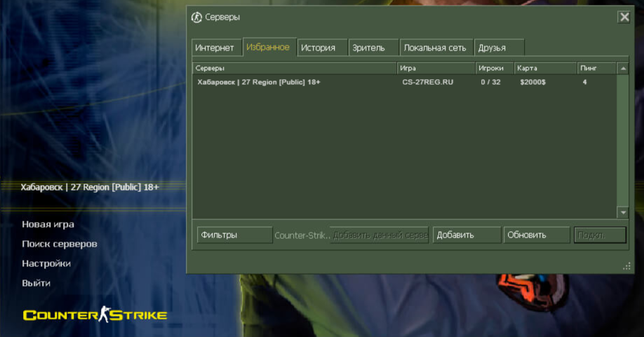
Task: Click the scroll down arrow in server list
Action: pos(623,212)
